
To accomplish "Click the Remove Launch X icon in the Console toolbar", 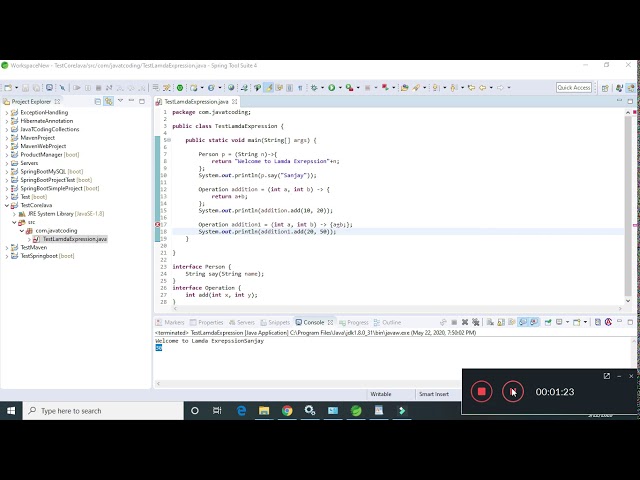I will 464,322.
